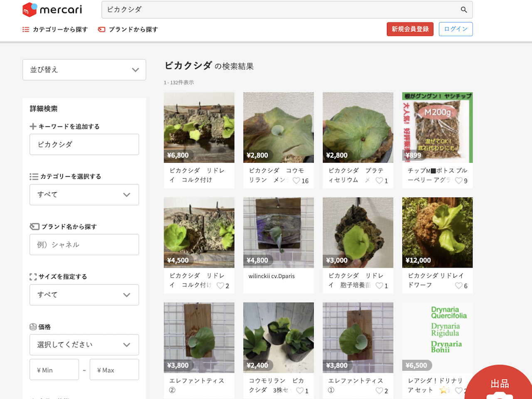Click the 詳細検索 panel heading
Screen dimensions: 532x399
point(44,109)
